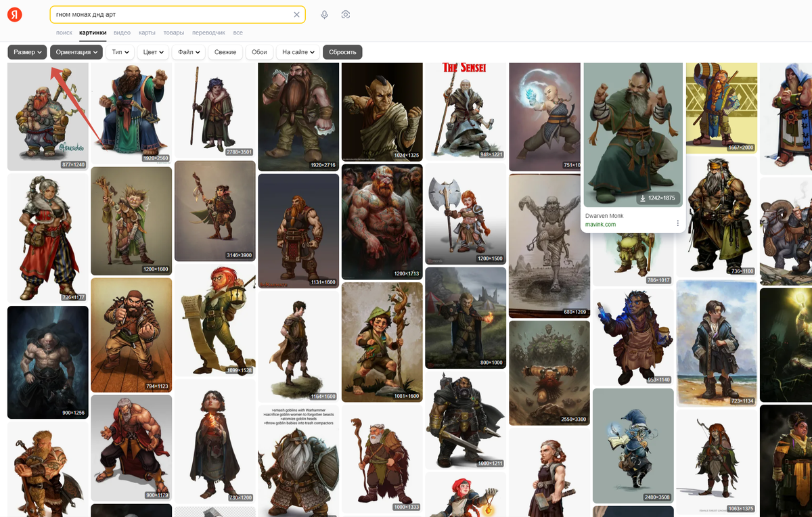The width and height of the screenshot is (812, 517).
Task: Open the 1200×1600 gnome with staff thumbnail
Action: coord(131,221)
